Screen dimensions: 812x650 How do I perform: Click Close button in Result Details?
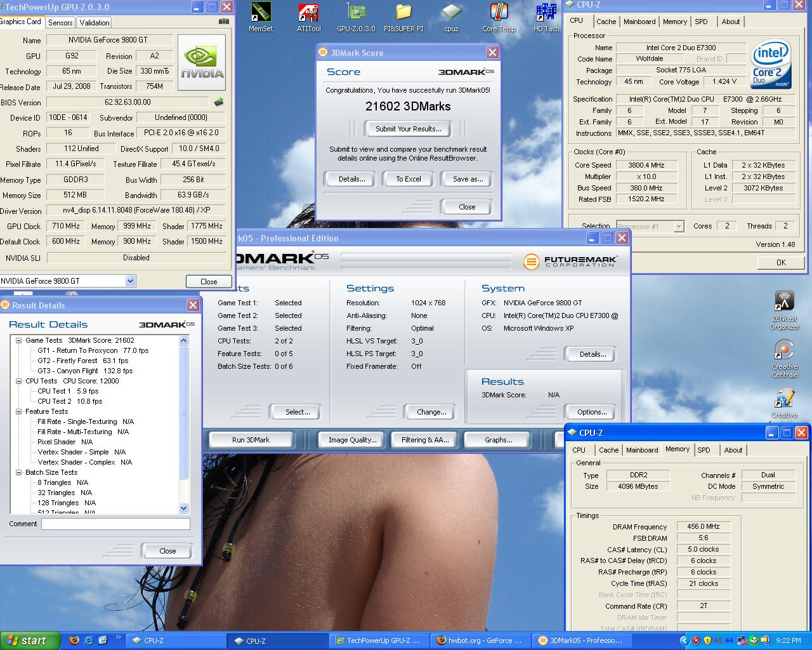(x=167, y=551)
